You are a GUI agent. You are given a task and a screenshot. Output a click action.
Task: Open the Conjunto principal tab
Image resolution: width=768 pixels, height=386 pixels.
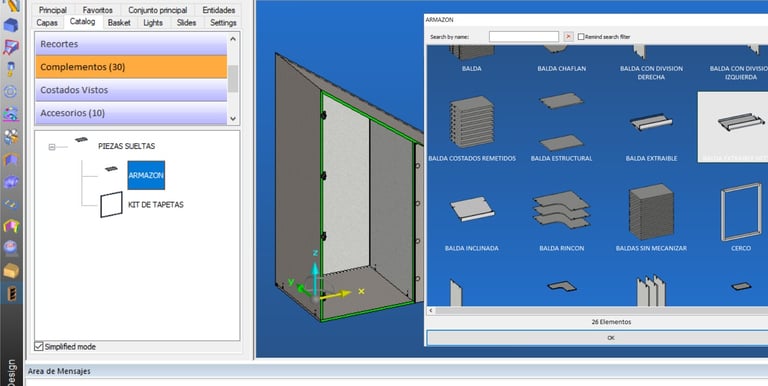pos(157,10)
